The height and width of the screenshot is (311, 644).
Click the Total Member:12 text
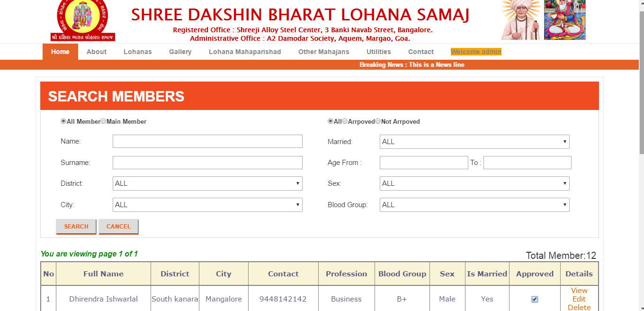pos(561,256)
